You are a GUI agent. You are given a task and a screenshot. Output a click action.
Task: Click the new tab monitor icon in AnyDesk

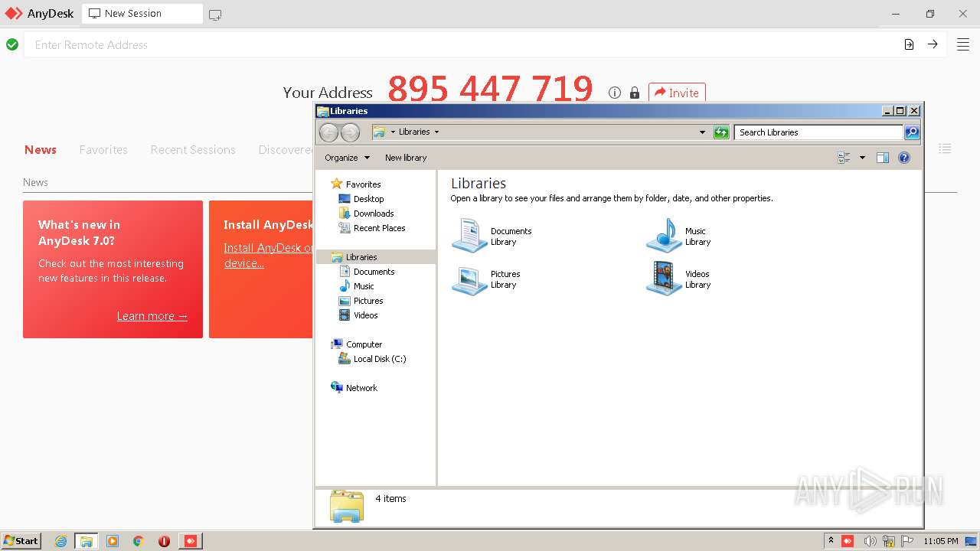coord(215,15)
